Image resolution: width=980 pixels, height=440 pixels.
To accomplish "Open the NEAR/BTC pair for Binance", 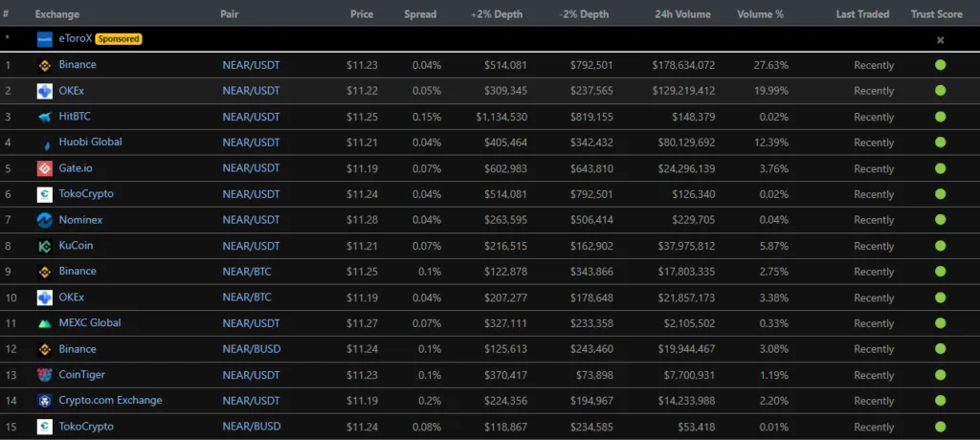I will coord(247,272).
